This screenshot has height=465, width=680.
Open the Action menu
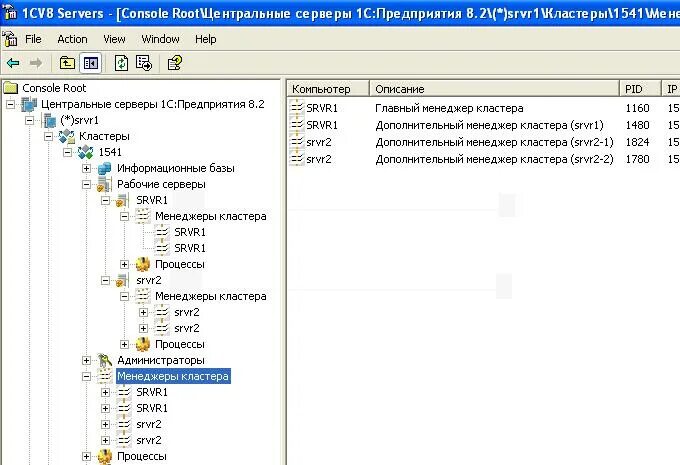[x=72, y=39]
